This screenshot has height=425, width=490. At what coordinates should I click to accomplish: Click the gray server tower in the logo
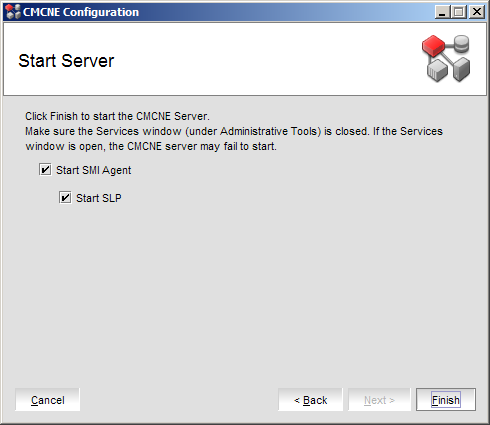click(461, 69)
